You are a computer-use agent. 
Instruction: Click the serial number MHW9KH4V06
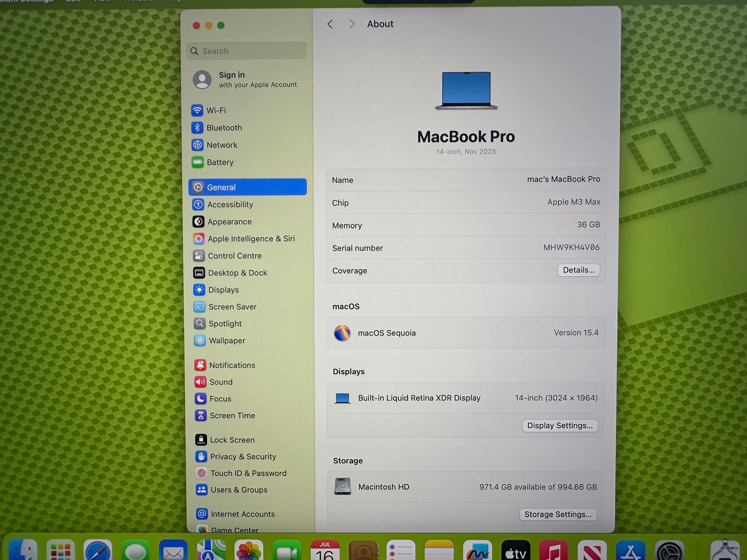coord(571,247)
